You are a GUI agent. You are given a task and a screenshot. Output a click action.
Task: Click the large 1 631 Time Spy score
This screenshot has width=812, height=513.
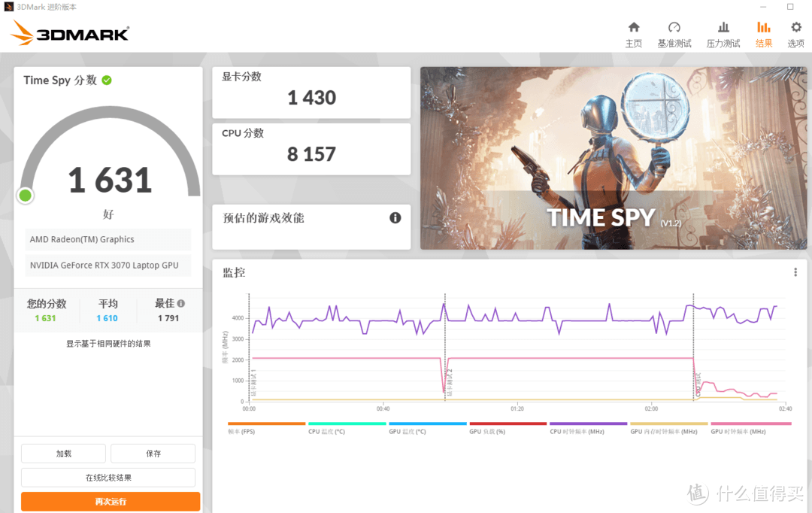(110, 181)
